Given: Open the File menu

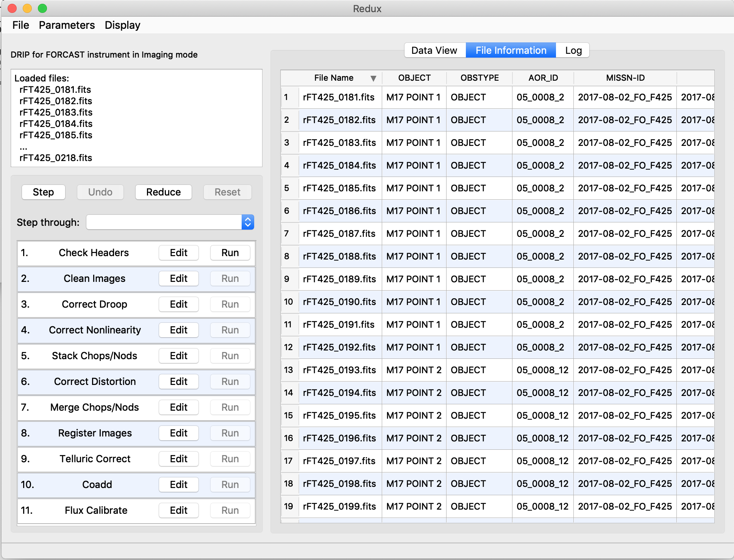Looking at the screenshot, I should click(x=20, y=25).
